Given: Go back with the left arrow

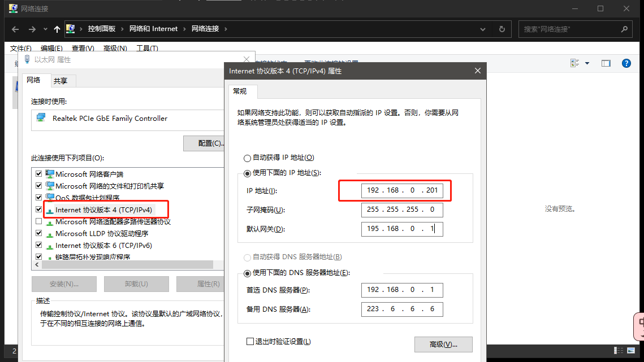Looking at the screenshot, I should click(15, 29).
